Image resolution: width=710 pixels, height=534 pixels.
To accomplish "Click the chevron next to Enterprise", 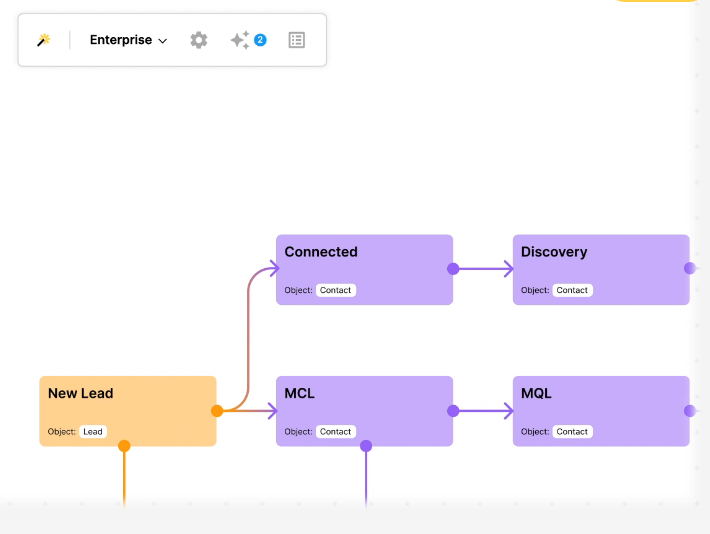I will pos(163,41).
